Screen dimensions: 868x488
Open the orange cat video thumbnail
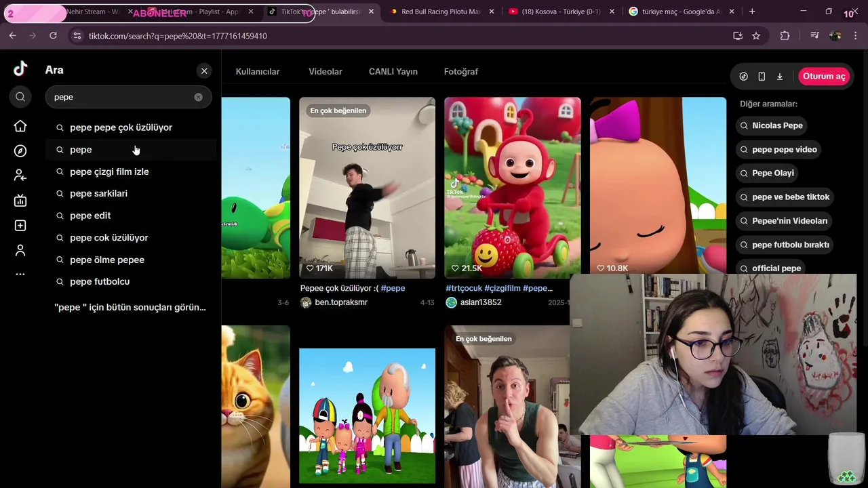pyautogui.click(x=256, y=407)
